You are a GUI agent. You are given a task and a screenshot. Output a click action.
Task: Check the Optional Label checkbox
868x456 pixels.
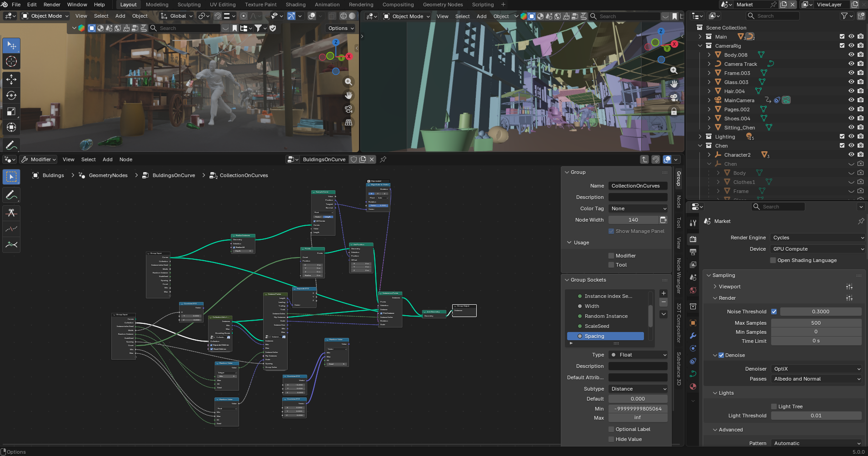pyautogui.click(x=611, y=429)
